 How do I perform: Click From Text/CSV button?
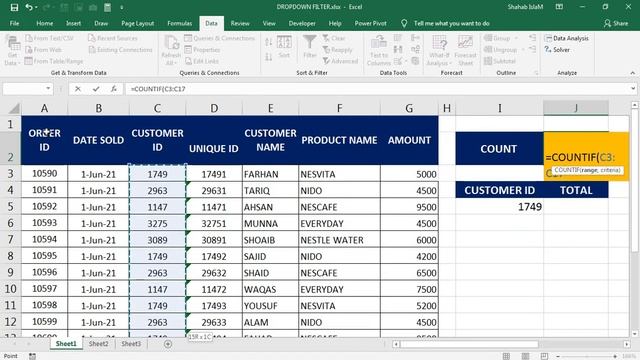coord(49,38)
